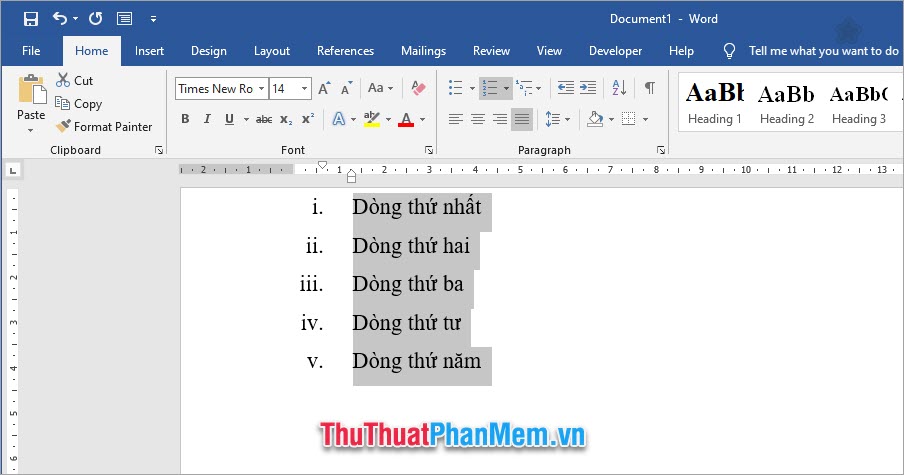Open Paragraph settings dialog launcher

661,150
